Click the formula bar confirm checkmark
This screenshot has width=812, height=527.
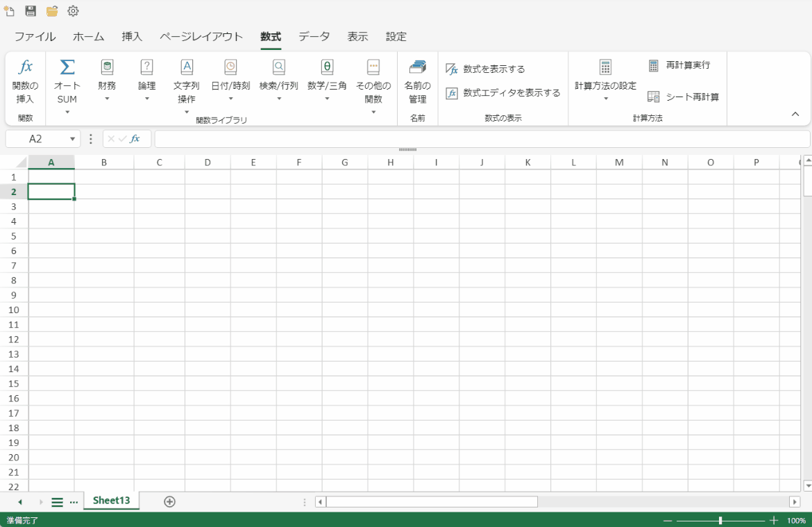point(123,139)
